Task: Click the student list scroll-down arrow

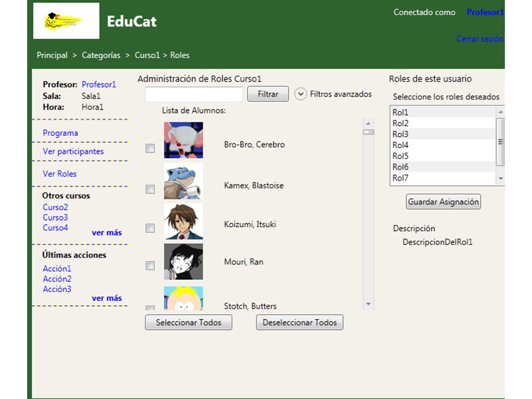Action: coord(368,304)
